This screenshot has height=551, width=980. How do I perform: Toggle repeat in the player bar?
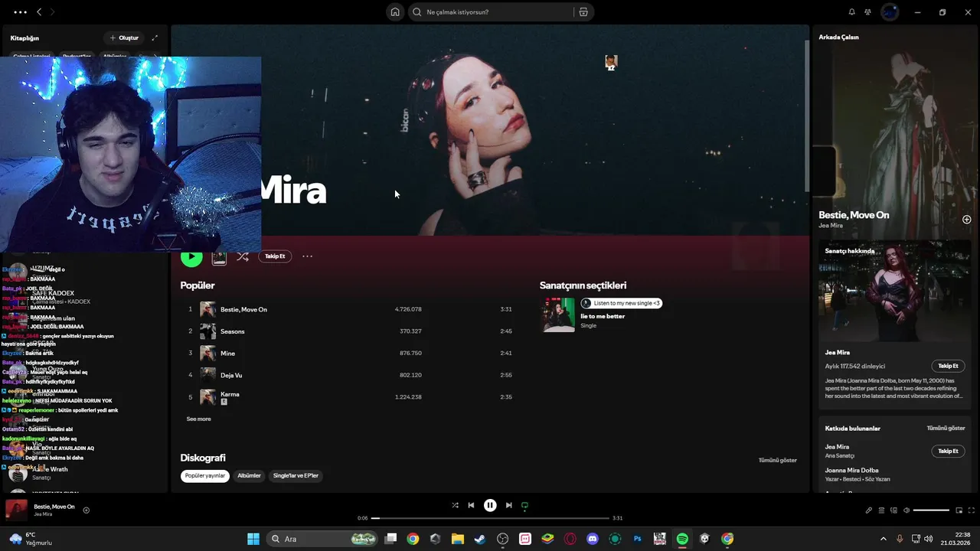(x=524, y=505)
